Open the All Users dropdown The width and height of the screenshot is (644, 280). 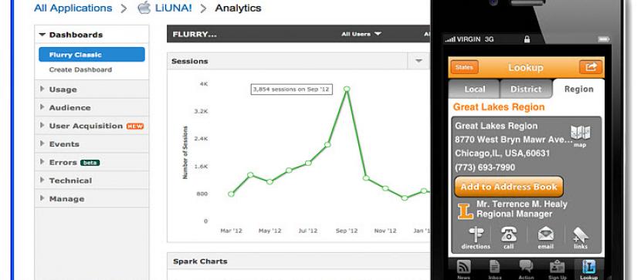[361, 34]
